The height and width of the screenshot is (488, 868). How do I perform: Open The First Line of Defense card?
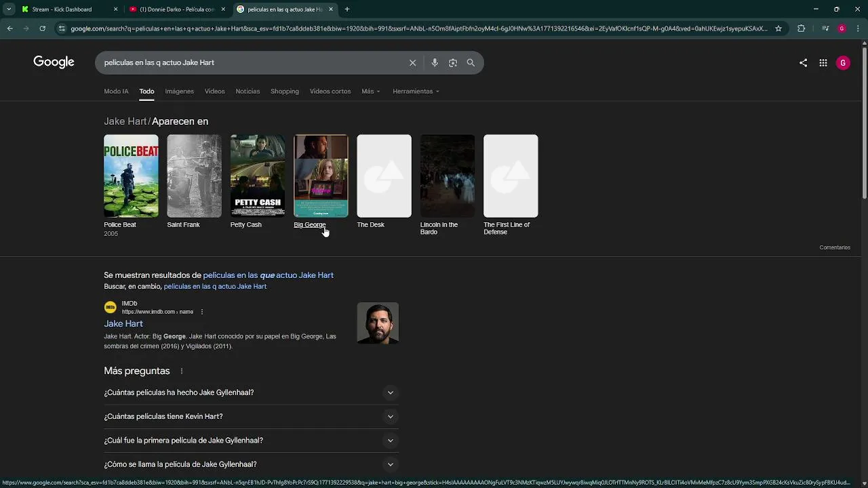pyautogui.click(x=511, y=176)
